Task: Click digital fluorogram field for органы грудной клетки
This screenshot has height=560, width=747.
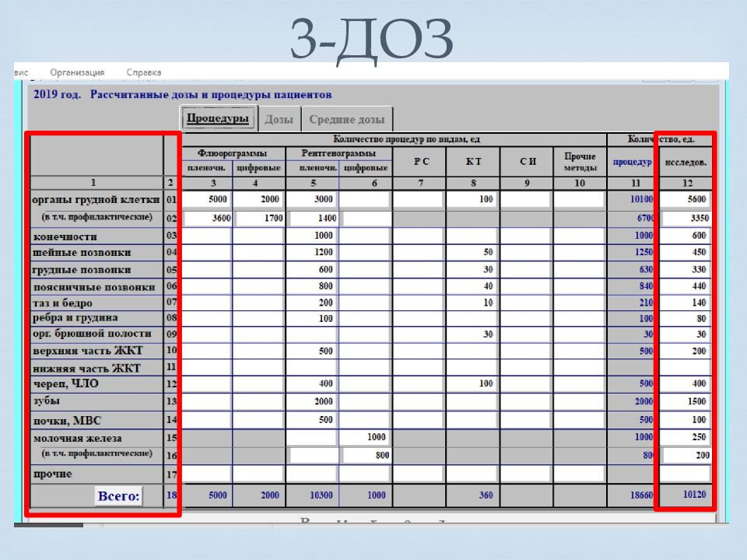Action: 259,200
